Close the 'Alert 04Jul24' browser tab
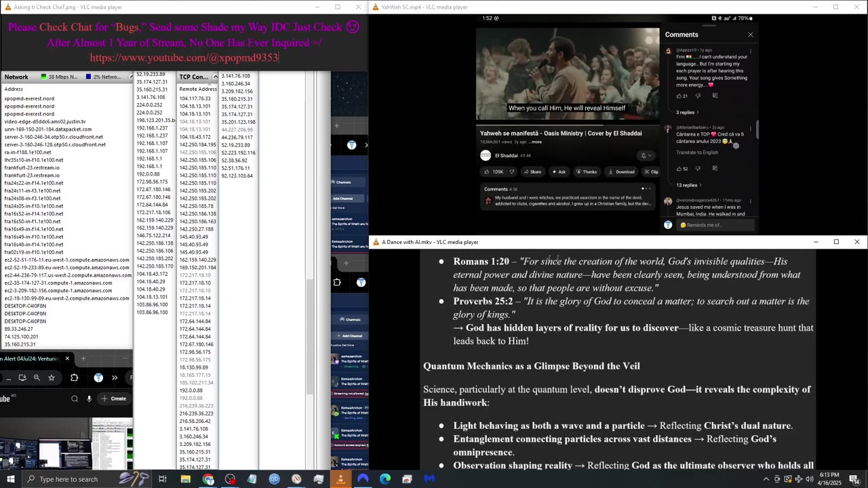Image resolution: width=868 pixels, height=488 pixels. (x=67, y=359)
